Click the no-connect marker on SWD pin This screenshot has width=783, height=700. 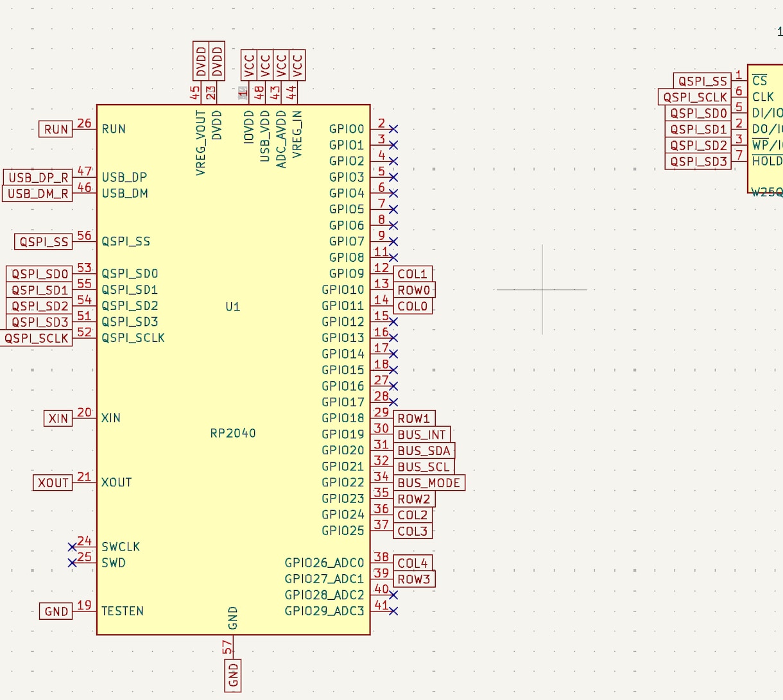point(73,563)
